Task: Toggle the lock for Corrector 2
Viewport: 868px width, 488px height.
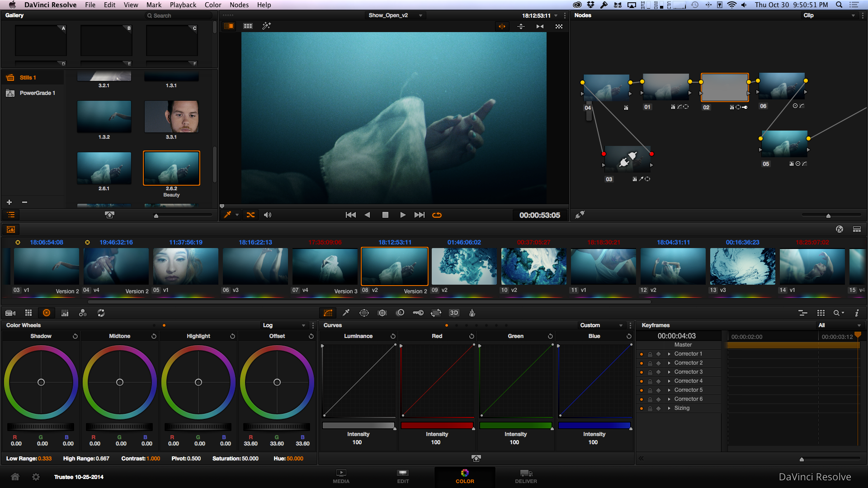Action: [650, 363]
